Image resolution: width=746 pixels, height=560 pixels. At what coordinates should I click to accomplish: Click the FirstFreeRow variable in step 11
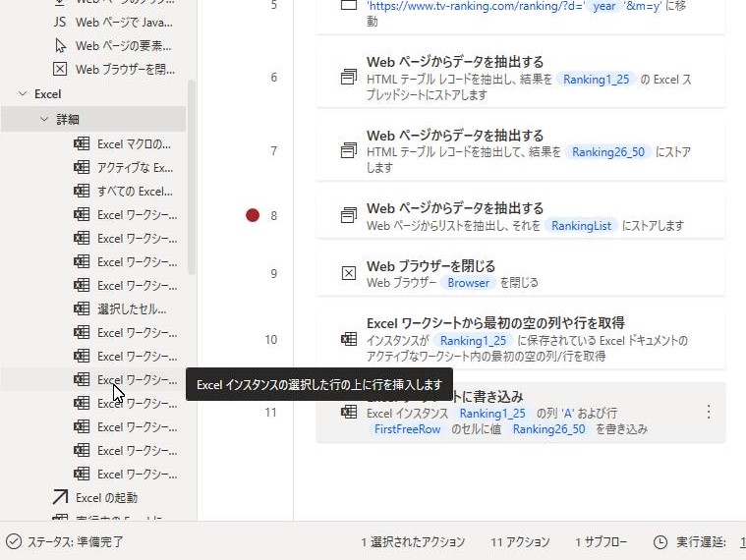click(x=407, y=429)
